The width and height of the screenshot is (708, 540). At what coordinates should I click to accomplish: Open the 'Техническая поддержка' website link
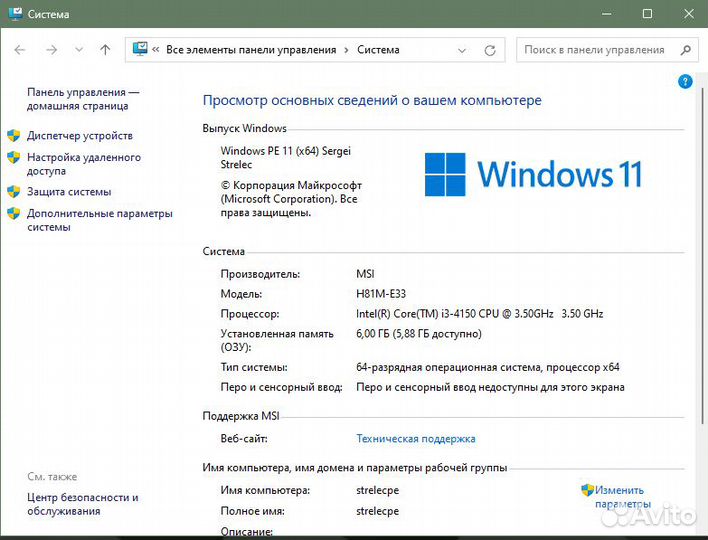pos(415,438)
